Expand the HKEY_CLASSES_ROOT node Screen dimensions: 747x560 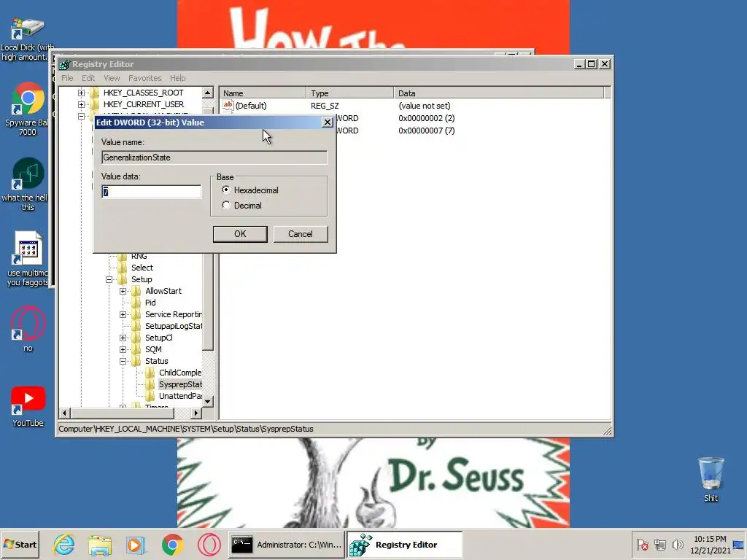81,93
